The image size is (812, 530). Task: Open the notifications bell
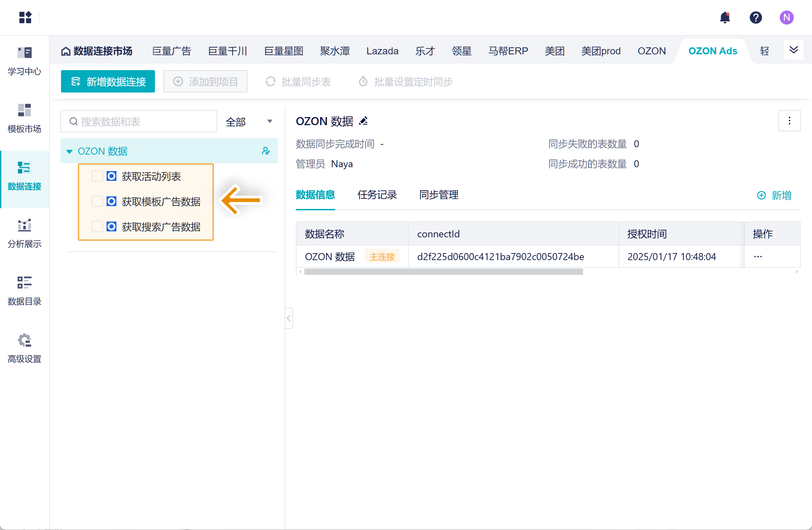(x=725, y=18)
